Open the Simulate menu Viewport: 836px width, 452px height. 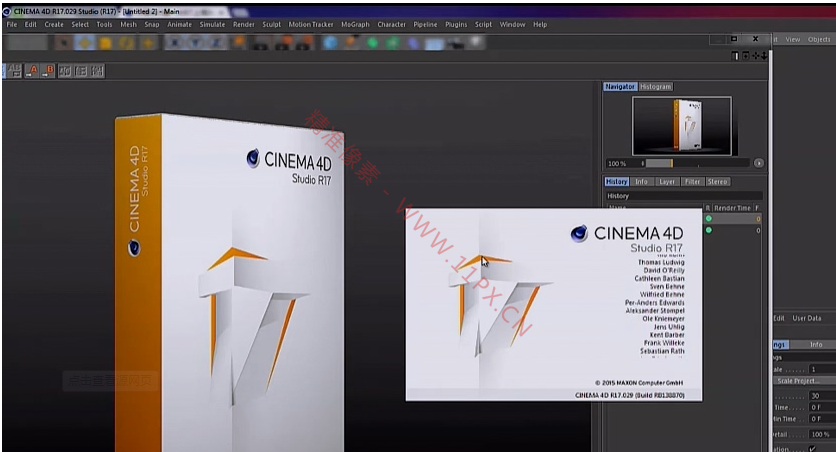tap(212, 25)
